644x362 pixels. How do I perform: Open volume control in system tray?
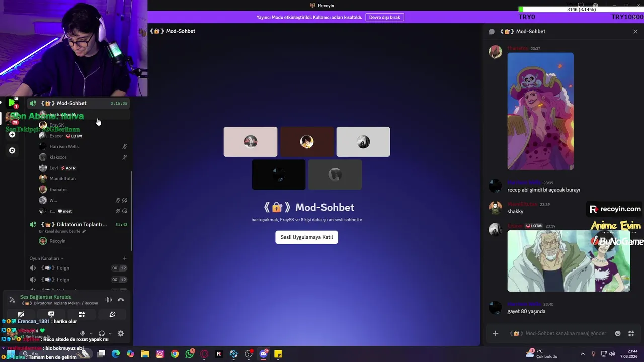click(612, 354)
